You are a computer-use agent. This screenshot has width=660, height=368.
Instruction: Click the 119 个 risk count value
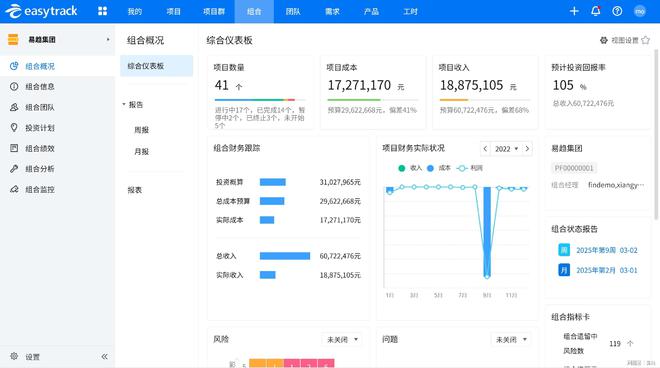pyautogui.click(x=621, y=343)
